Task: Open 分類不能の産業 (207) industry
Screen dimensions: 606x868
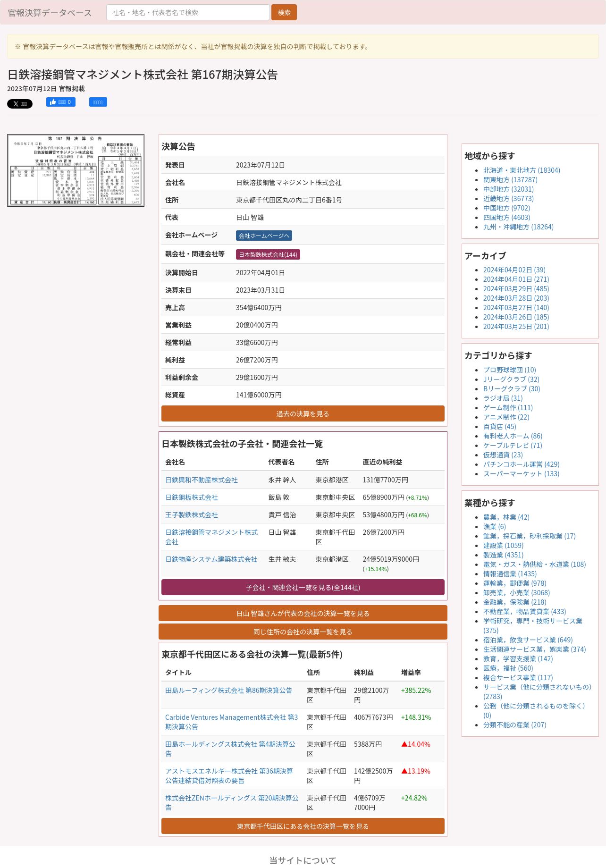Action: 514,725
